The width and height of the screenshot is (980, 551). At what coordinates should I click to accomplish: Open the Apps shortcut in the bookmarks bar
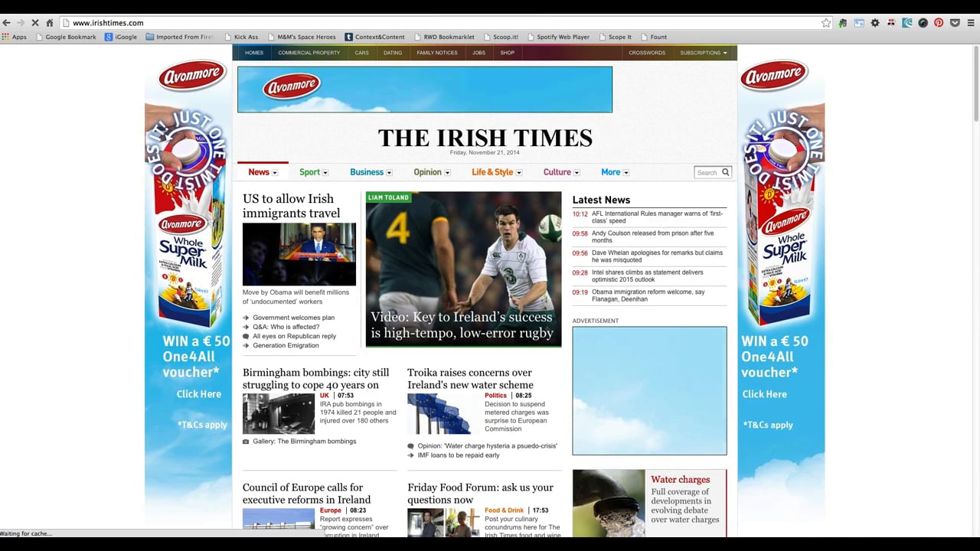(x=15, y=37)
